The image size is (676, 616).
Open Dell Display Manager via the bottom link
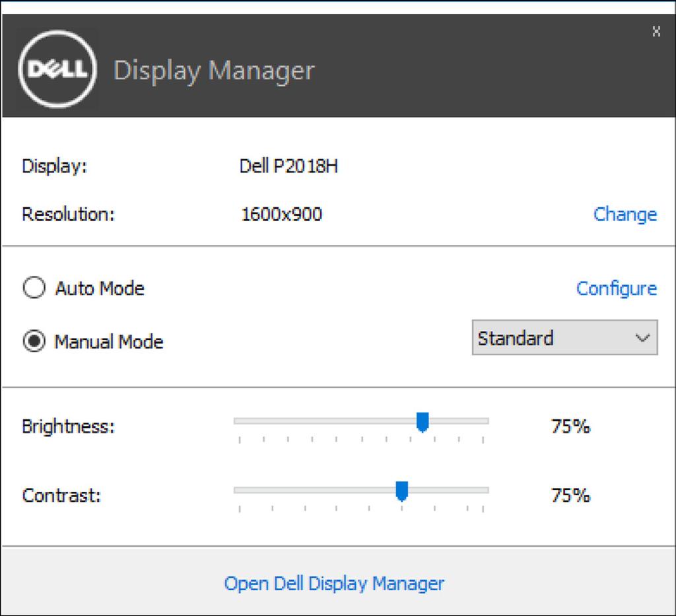[x=334, y=584]
